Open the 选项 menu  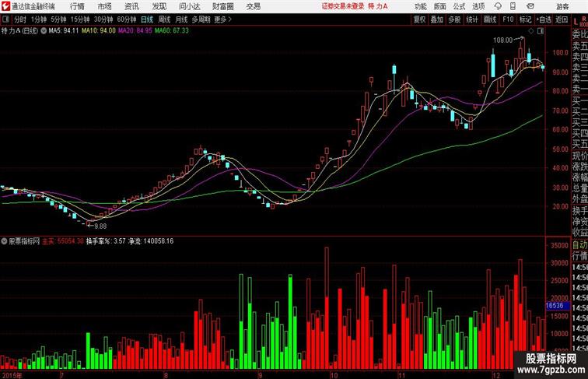point(478,6)
